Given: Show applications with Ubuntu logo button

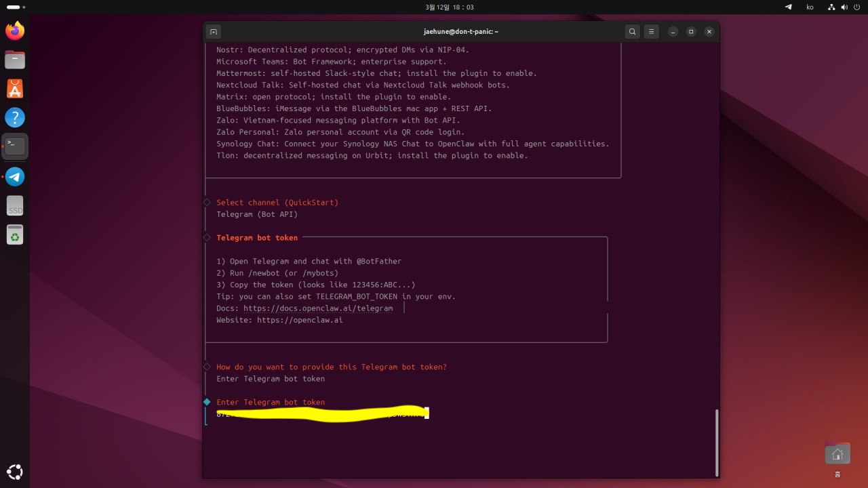Looking at the screenshot, I should [x=15, y=472].
